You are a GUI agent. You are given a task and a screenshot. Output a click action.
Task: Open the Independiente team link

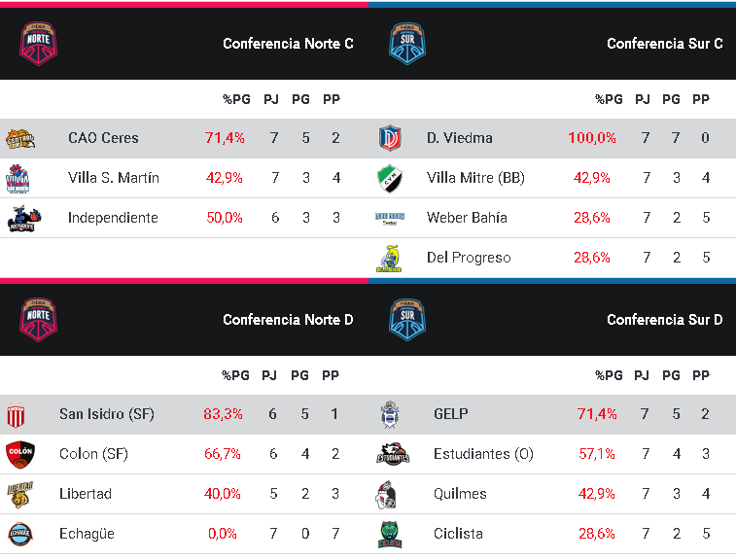[x=113, y=218]
